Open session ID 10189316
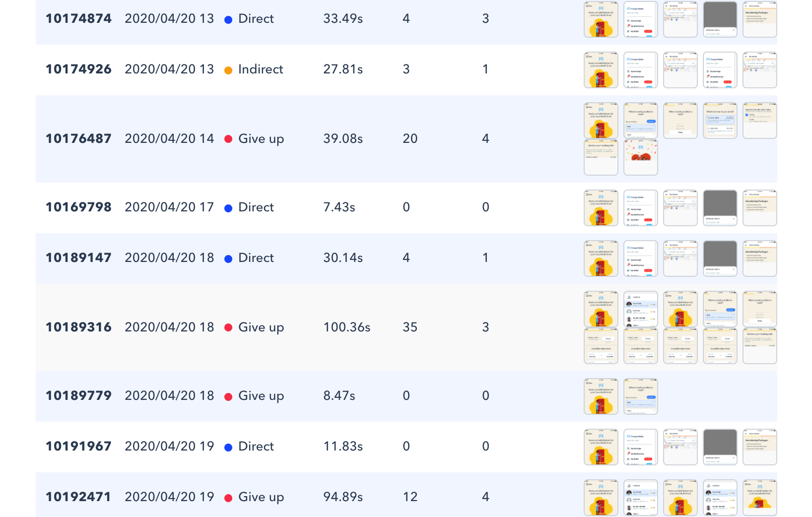The image size is (812, 517). point(78,327)
